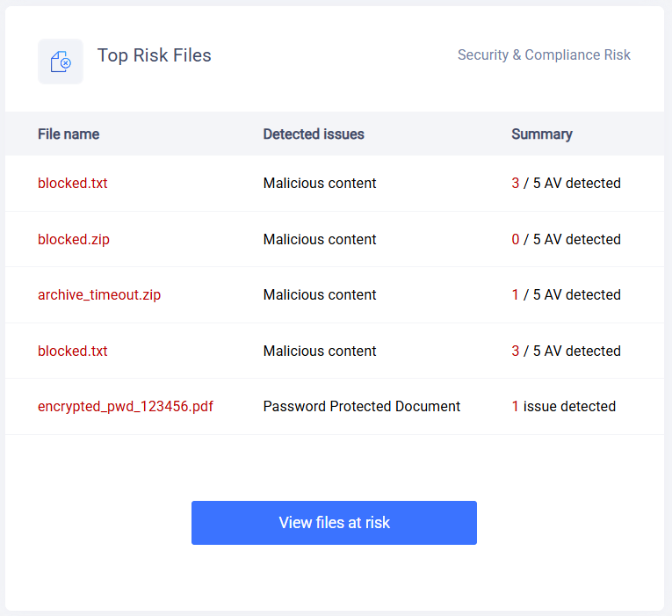This screenshot has height=616, width=672.
Task: Click the 1 issue detected summary
Action: pos(564,406)
